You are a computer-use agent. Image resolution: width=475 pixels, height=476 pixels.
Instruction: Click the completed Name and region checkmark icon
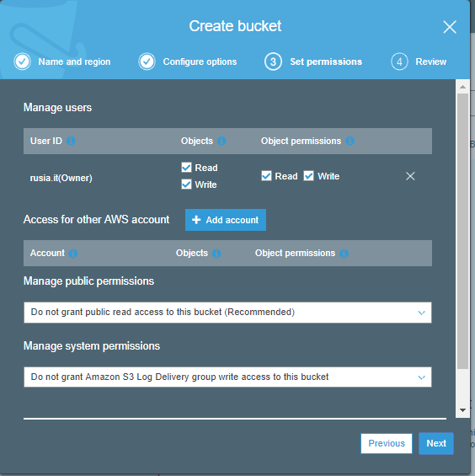[23, 62]
